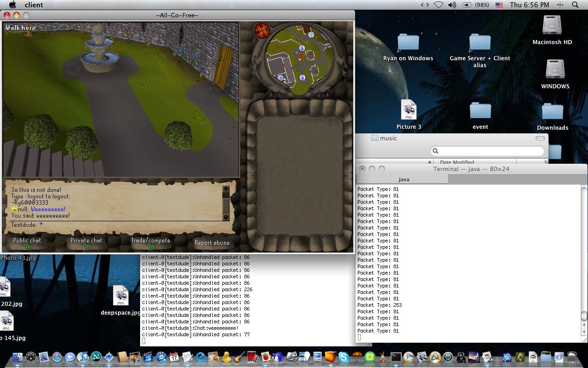This screenshot has height=368, width=588.
Task: Launch LimeWire from the Dock
Action: pyautogui.click(x=370, y=357)
